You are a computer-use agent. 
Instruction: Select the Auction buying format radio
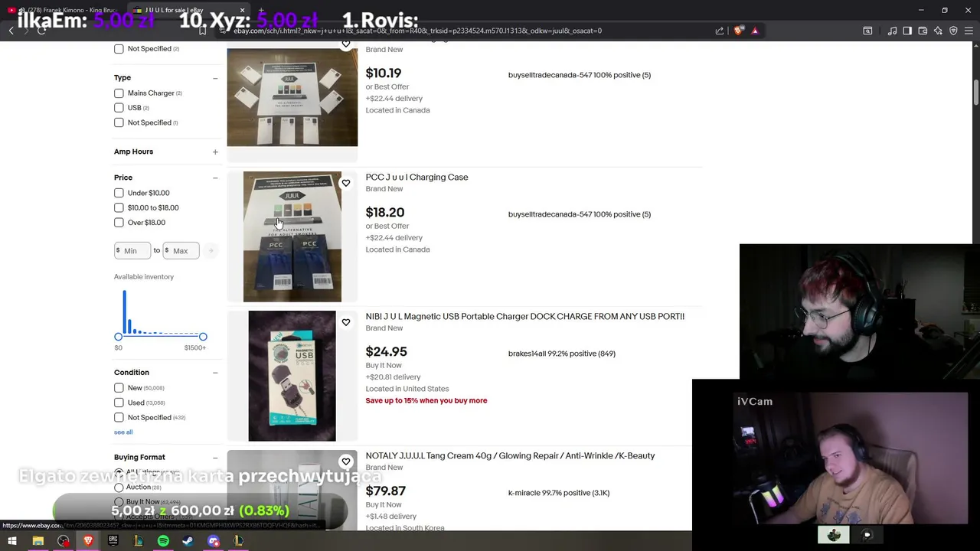tap(119, 487)
